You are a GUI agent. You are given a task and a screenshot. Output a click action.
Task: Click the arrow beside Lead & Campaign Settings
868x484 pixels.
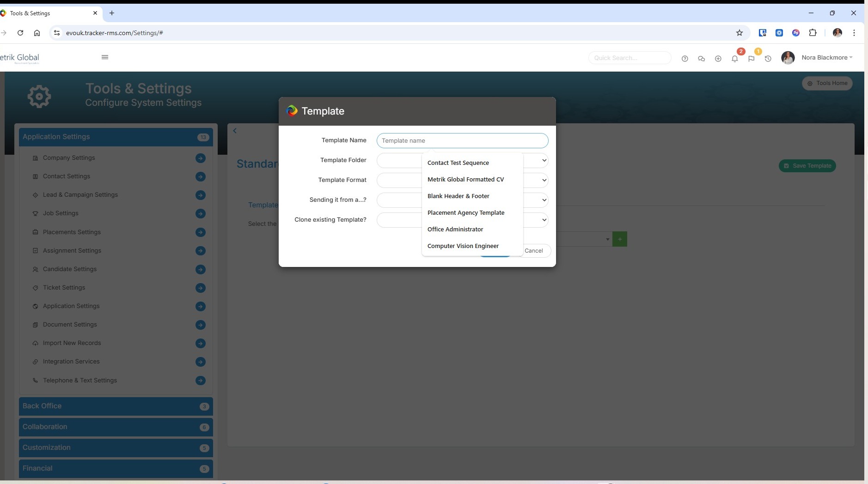pos(201,195)
